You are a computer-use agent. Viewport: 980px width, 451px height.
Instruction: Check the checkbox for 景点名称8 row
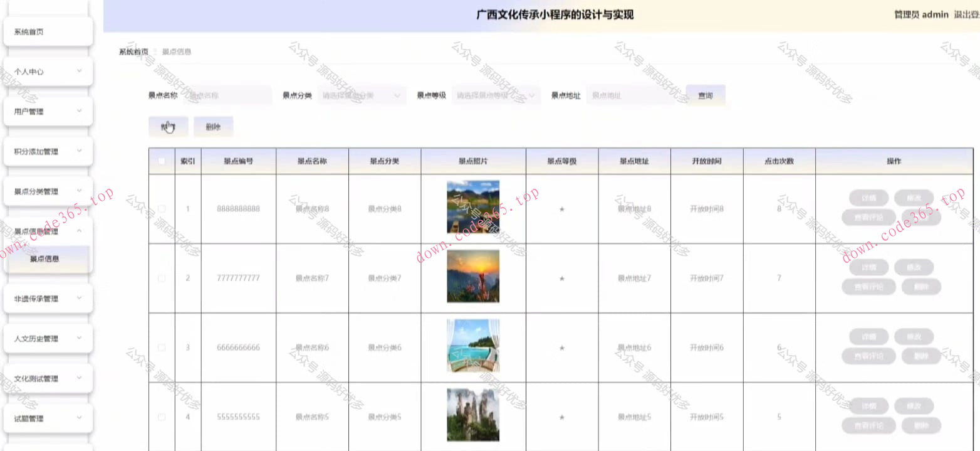[162, 208]
